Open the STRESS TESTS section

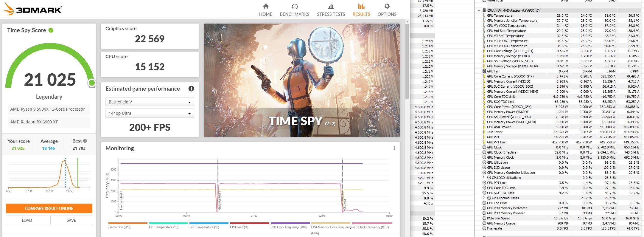coord(331,10)
